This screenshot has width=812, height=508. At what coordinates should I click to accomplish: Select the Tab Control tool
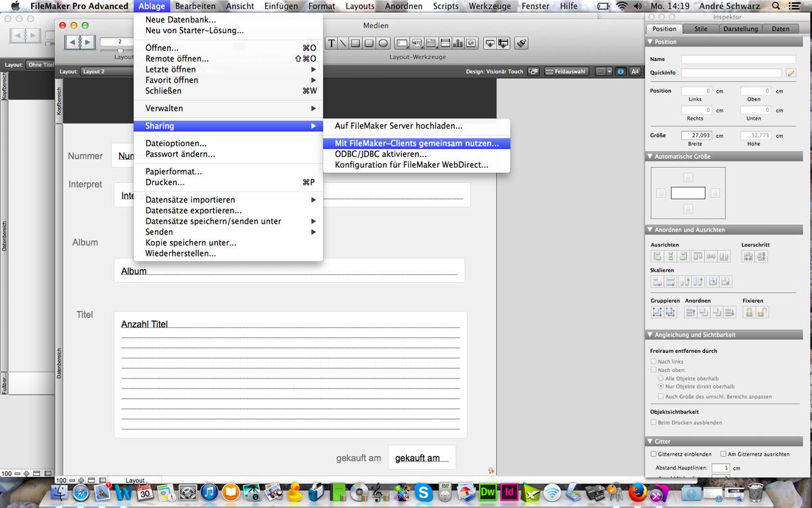pyautogui.click(x=431, y=43)
